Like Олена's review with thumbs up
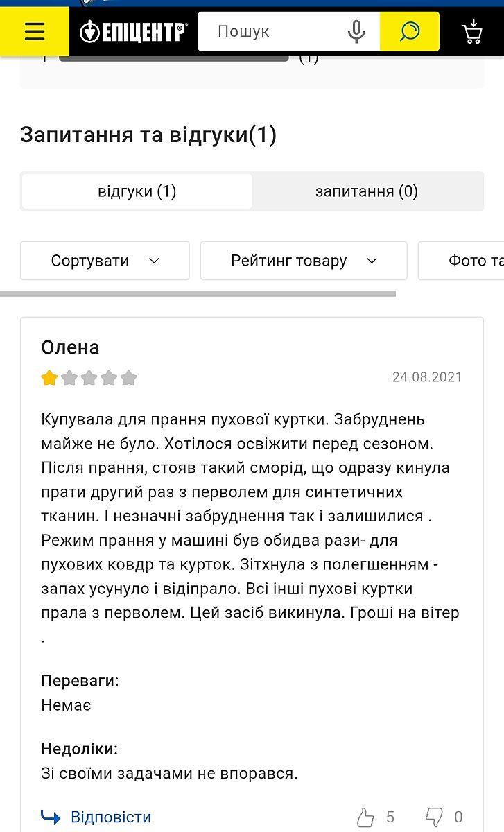 point(365,817)
